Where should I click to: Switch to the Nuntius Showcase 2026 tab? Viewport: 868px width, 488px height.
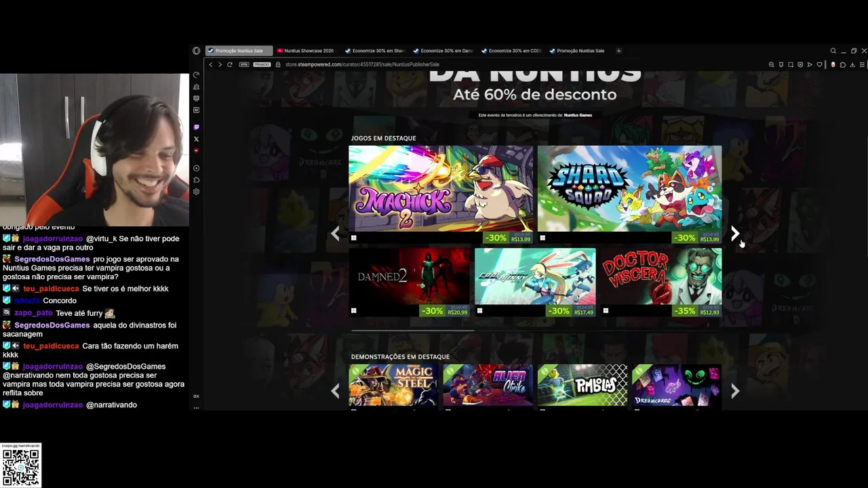click(x=305, y=51)
